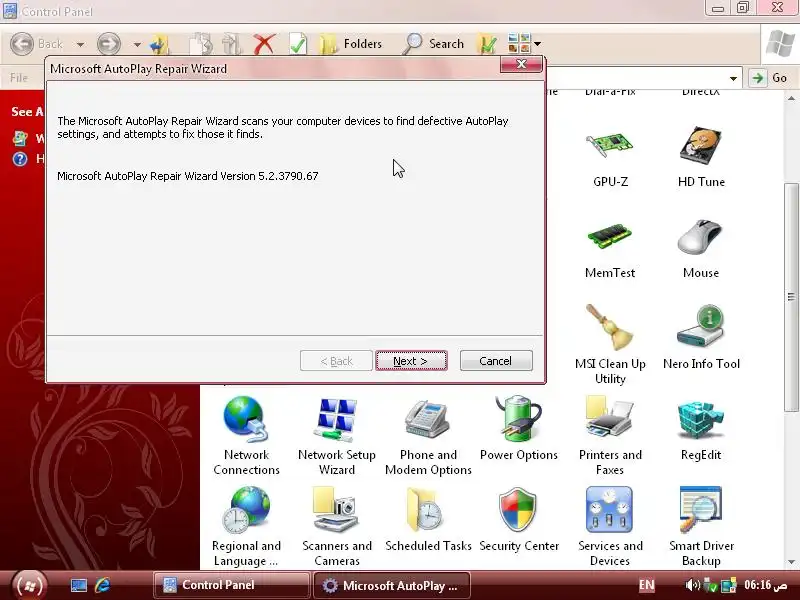Launch Internet Explorer from quick launch
Screen dimensions: 800x600
103,585
